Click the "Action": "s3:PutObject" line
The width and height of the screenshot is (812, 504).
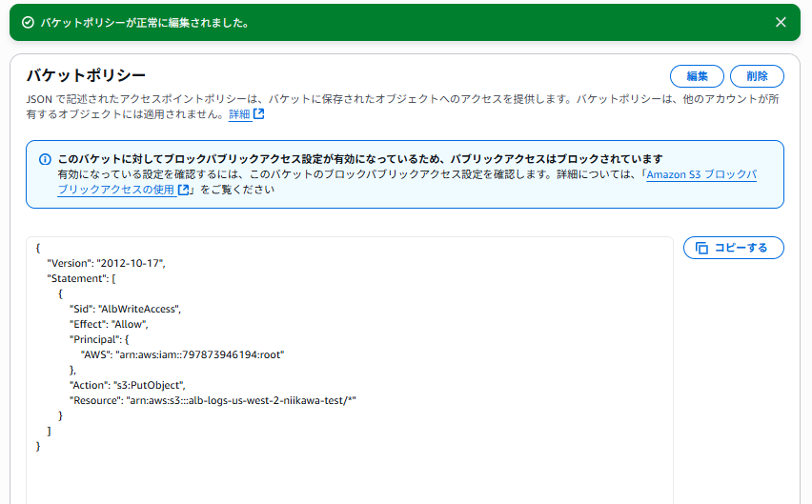tap(128, 386)
